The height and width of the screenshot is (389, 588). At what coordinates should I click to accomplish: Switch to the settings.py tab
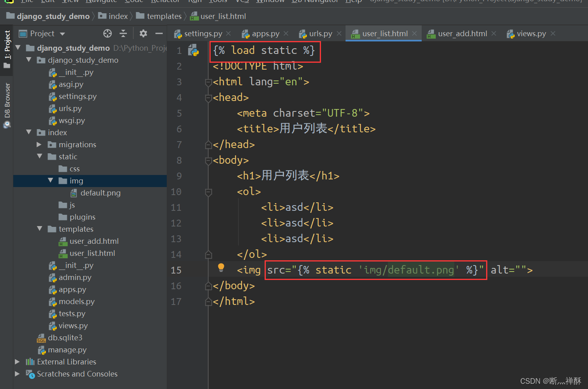tap(199, 34)
